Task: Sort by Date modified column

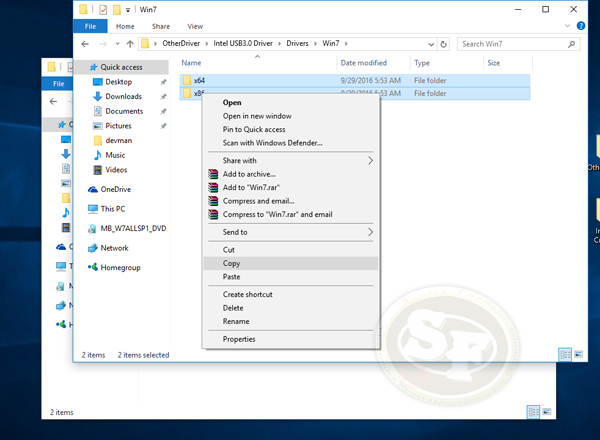Action: pyautogui.click(x=364, y=63)
